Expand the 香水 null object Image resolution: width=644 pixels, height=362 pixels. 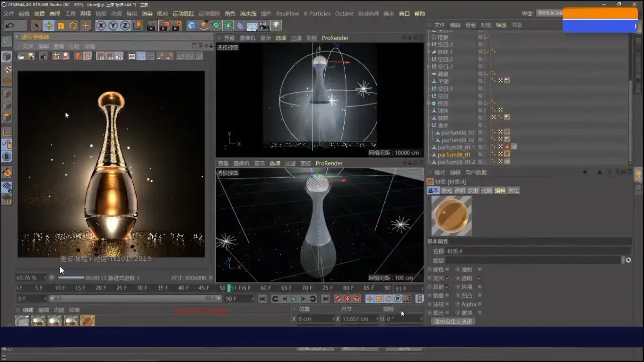[429, 125]
